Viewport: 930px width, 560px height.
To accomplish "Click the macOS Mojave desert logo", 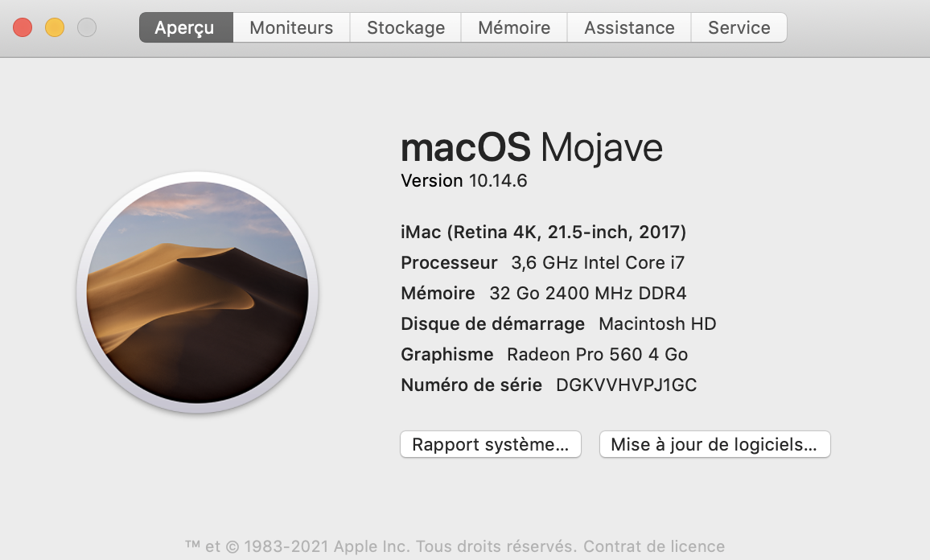I will point(197,293).
